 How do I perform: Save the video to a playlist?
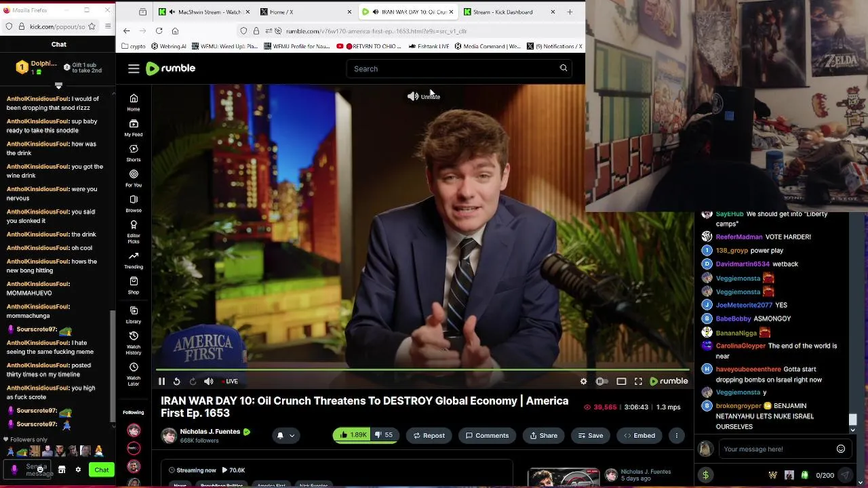click(591, 436)
